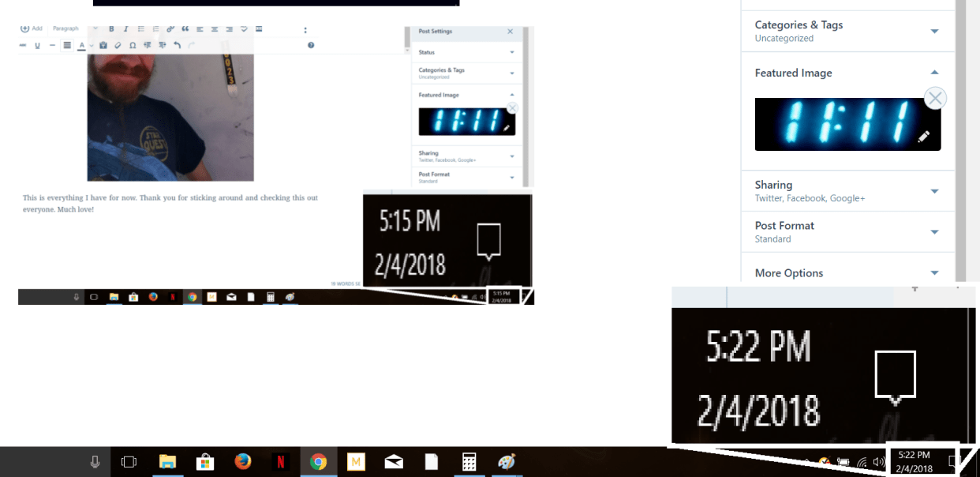Edit the large featured image via its pencil icon
The width and height of the screenshot is (980, 477).
[923, 137]
